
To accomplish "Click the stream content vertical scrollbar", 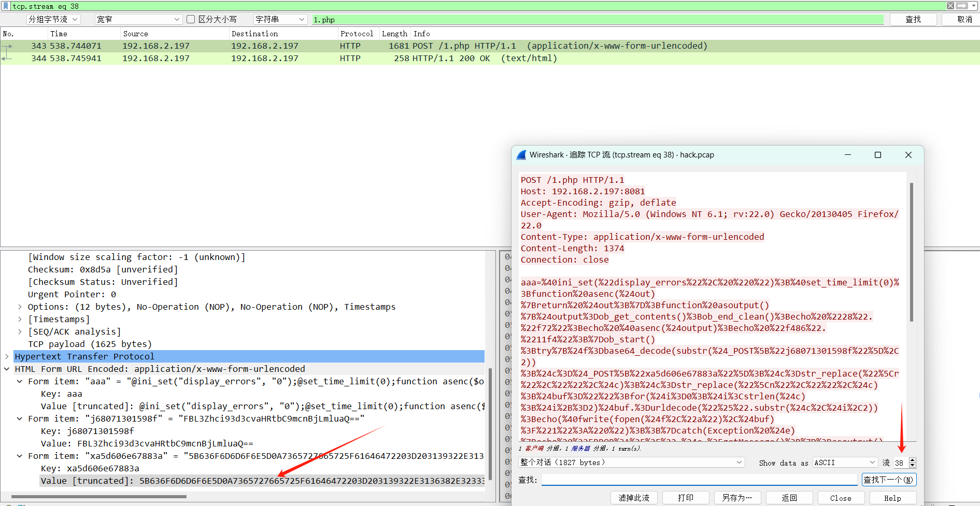I will (x=912, y=252).
